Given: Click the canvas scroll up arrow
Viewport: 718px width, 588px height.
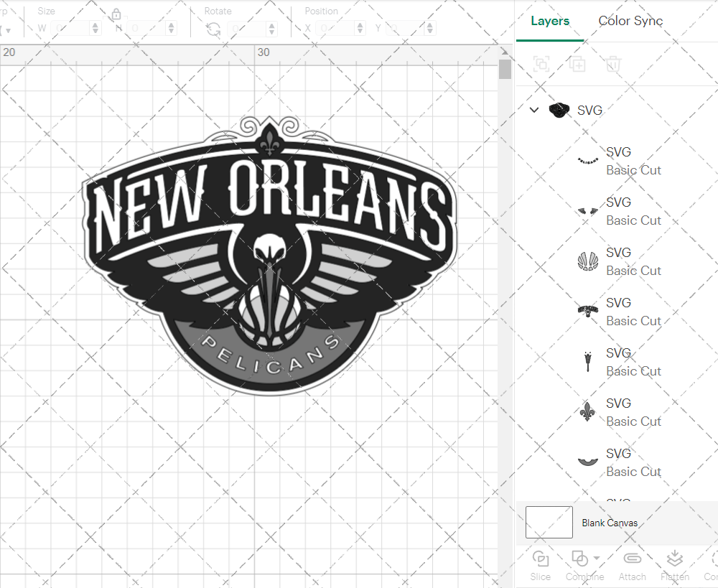Looking at the screenshot, I should (x=505, y=51).
